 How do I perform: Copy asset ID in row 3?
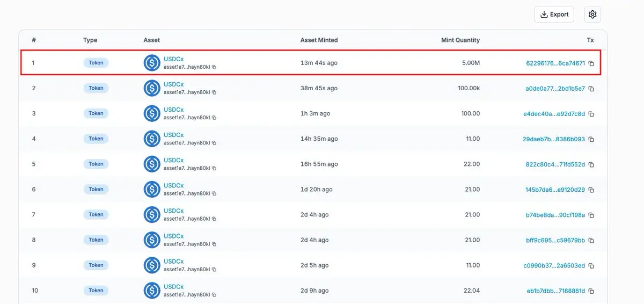(x=214, y=118)
